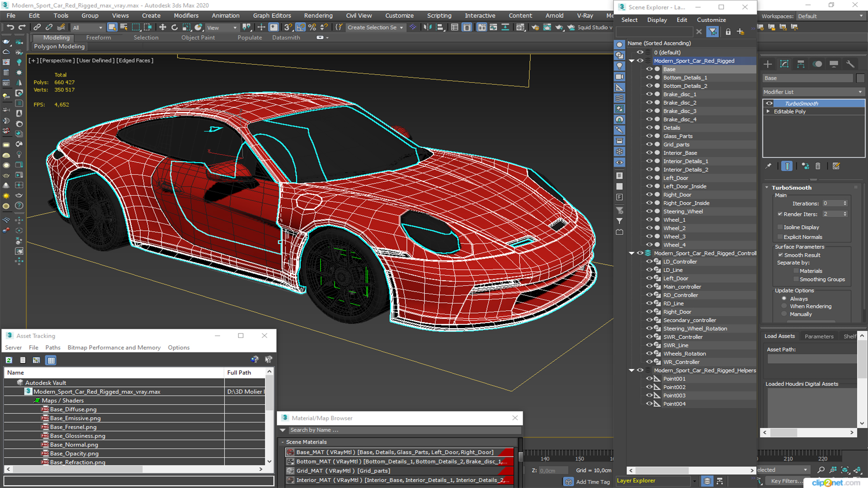The image size is (868, 488).
Task: Toggle the Angle Snap icon
Action: (301, 28)
